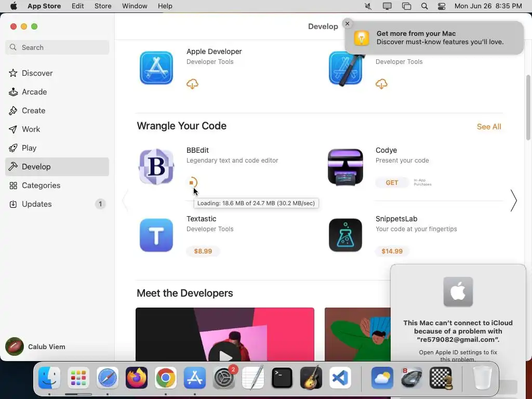Open Control Center in menu bar
This screenshot has height=399, width=532.
tap(442, 6)
